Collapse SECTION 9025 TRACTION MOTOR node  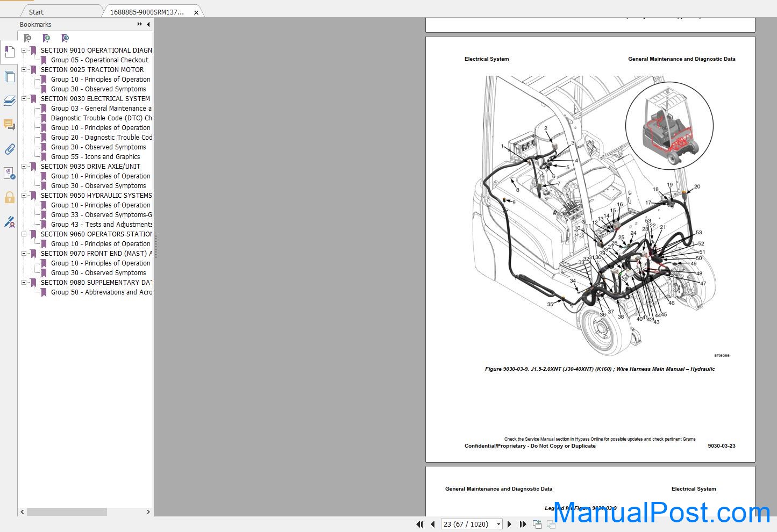24,69
